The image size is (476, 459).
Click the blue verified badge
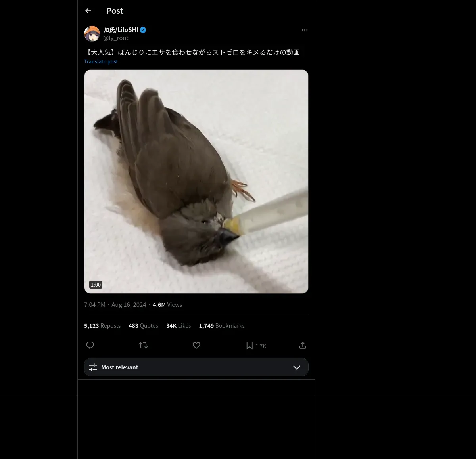tap(143, 30)
